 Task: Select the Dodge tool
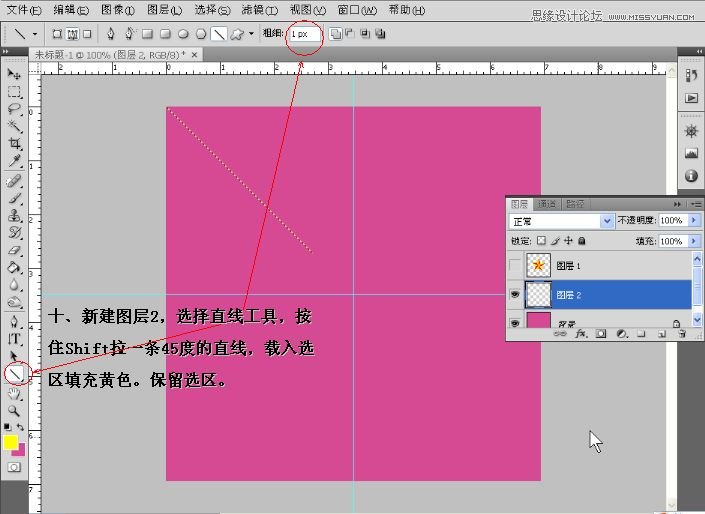pos(14,302)
